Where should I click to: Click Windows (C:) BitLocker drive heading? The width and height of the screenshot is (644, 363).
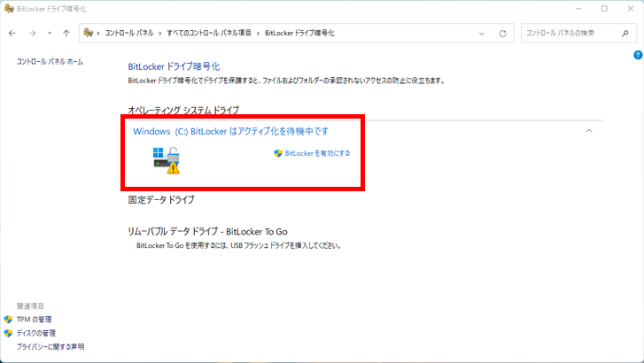coord(231,131)
